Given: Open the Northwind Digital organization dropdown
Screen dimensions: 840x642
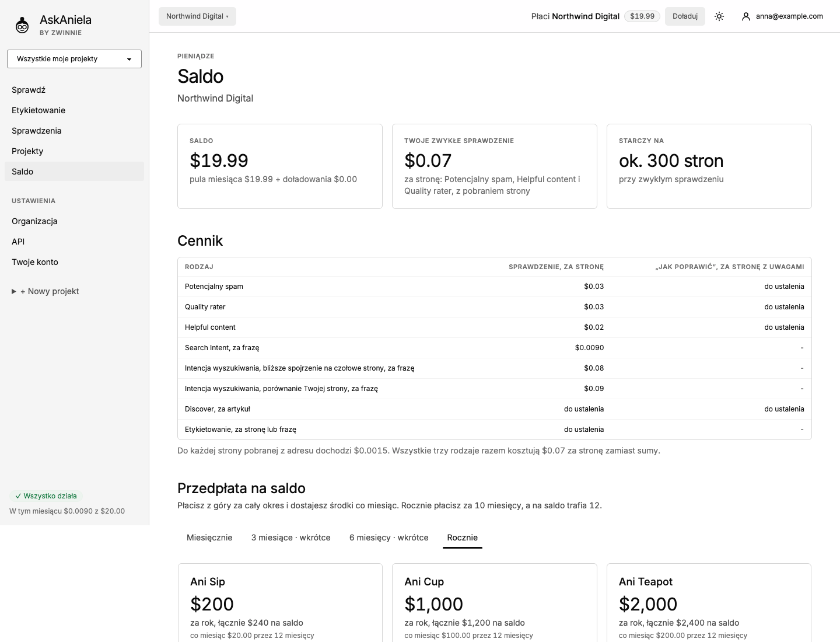Looking at the screenshot, I should [197, 16].
